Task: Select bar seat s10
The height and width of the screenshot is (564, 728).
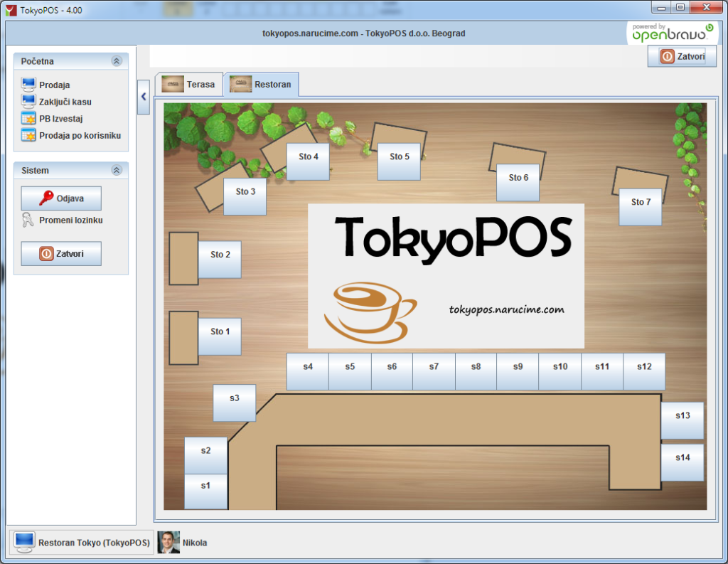Action: 560,371
